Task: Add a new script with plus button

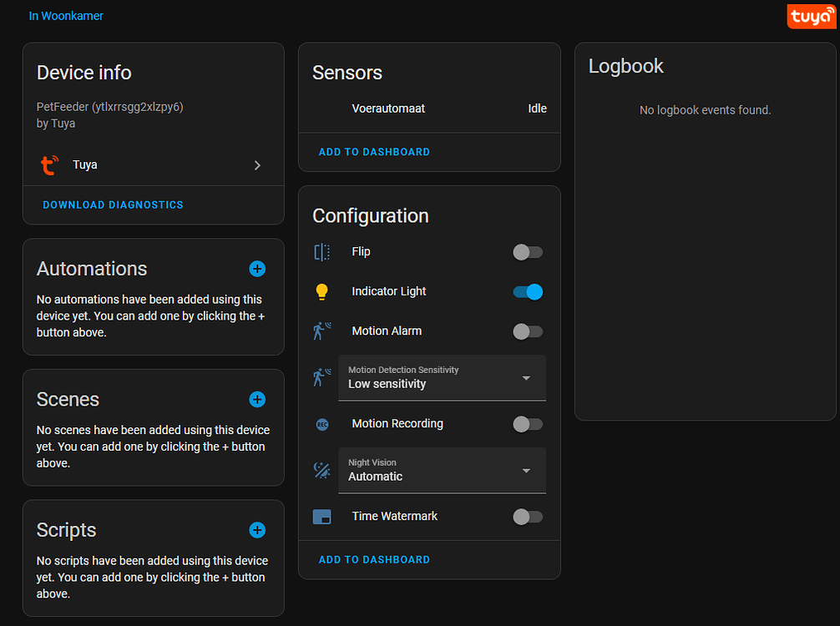Action: (x=257, y=530)
